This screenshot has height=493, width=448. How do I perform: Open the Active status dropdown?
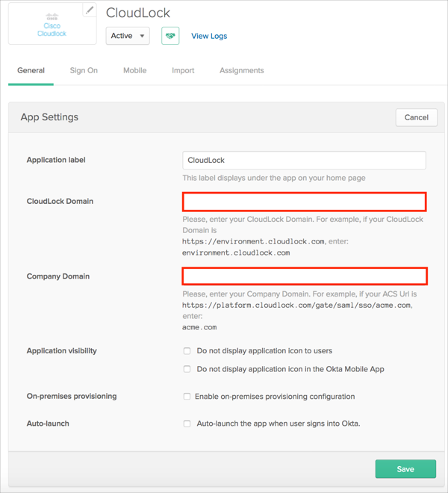pos(128,36)
